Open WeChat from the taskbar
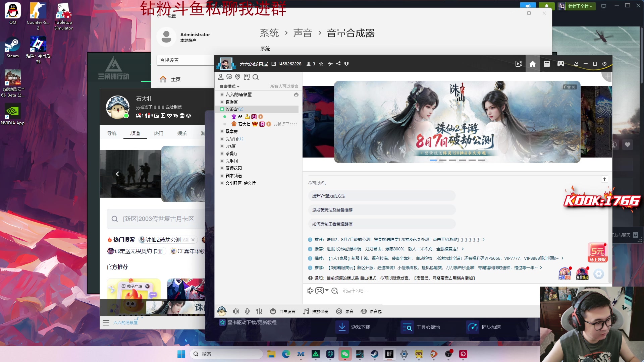This screenshot has width=644, height=362. pyautogui.click(x=345, y=354)
